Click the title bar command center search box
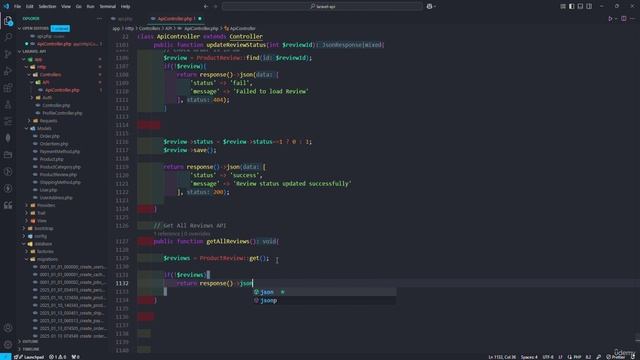The width and height of the screenshot is (640, 360). point(322,7)
